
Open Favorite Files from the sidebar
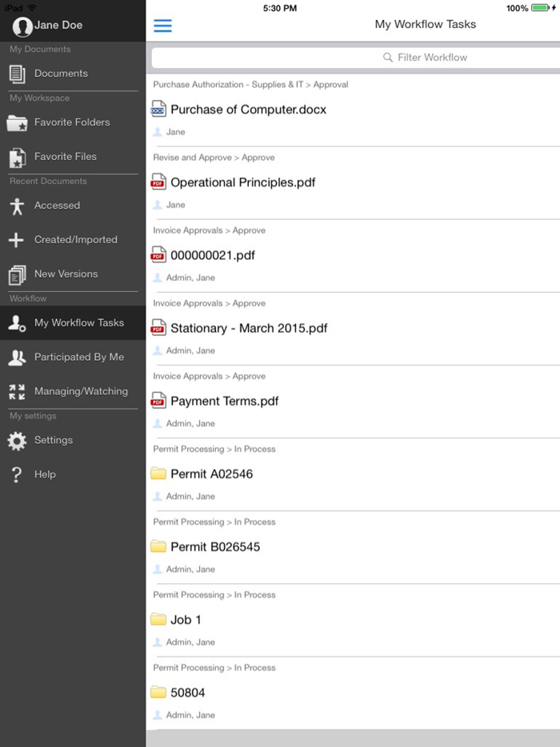[x=17, y=157]
